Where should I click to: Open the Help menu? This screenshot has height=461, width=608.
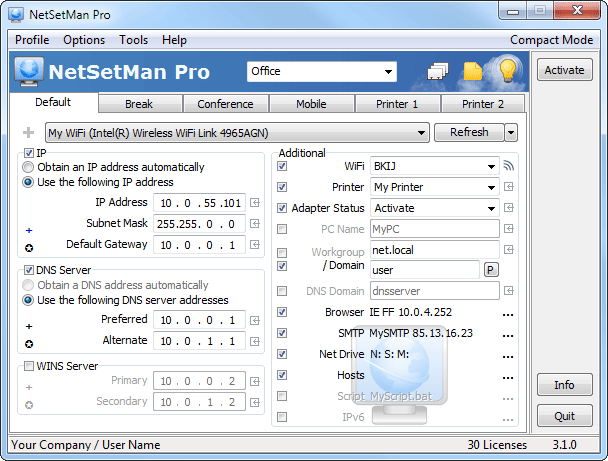(174, 40)
